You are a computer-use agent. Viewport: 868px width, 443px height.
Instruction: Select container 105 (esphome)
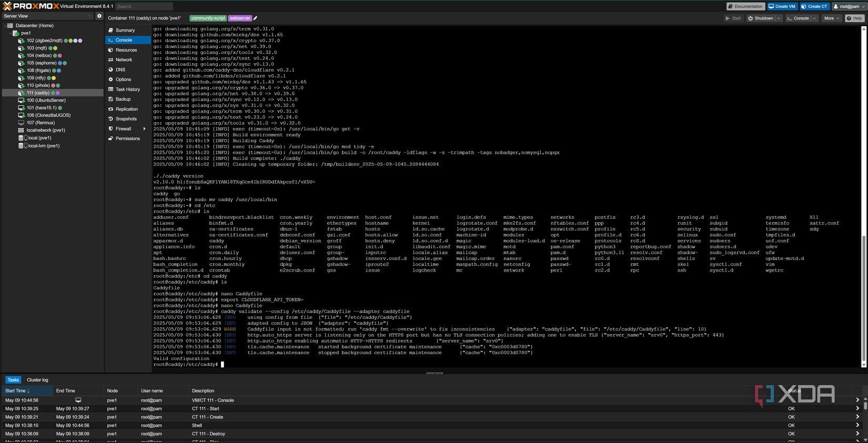(42, 63)
